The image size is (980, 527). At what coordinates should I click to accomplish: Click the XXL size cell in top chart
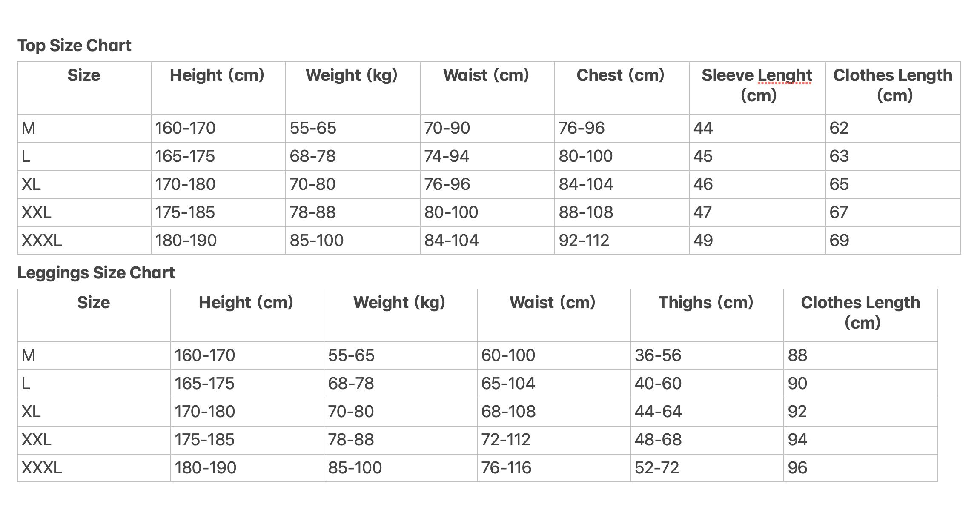(x=37, y=212)
